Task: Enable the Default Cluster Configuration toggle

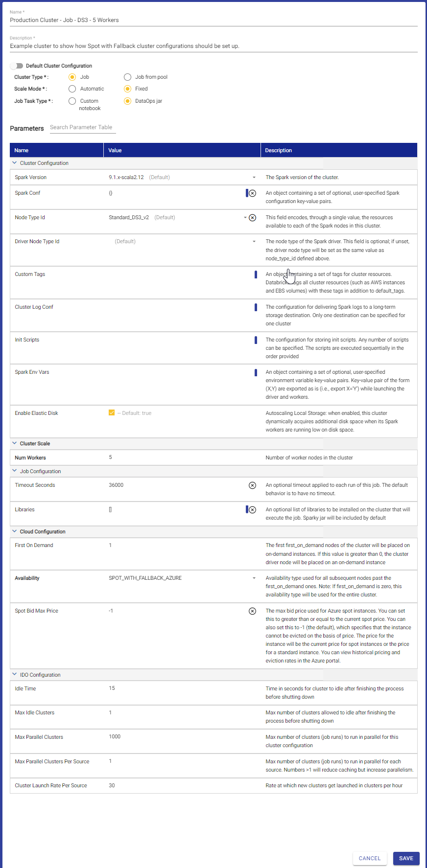Action: pyautogui.click(x=17, y=66)
